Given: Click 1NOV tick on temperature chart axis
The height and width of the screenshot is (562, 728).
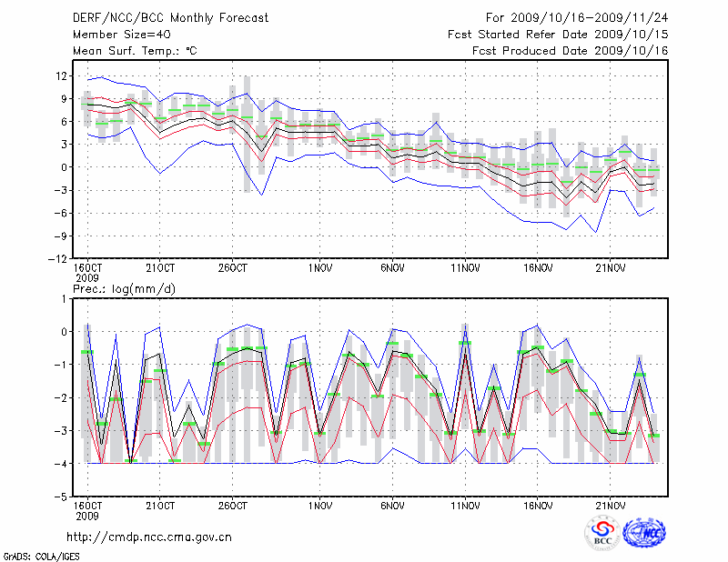Looking at the screenshot, I should coord(319,268).
